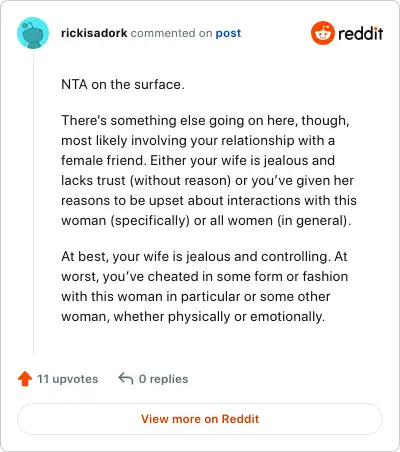Click the line 'worst, you've cheated in some form'
Viewport: 400px width, 452px height.
tap(204, 276)
